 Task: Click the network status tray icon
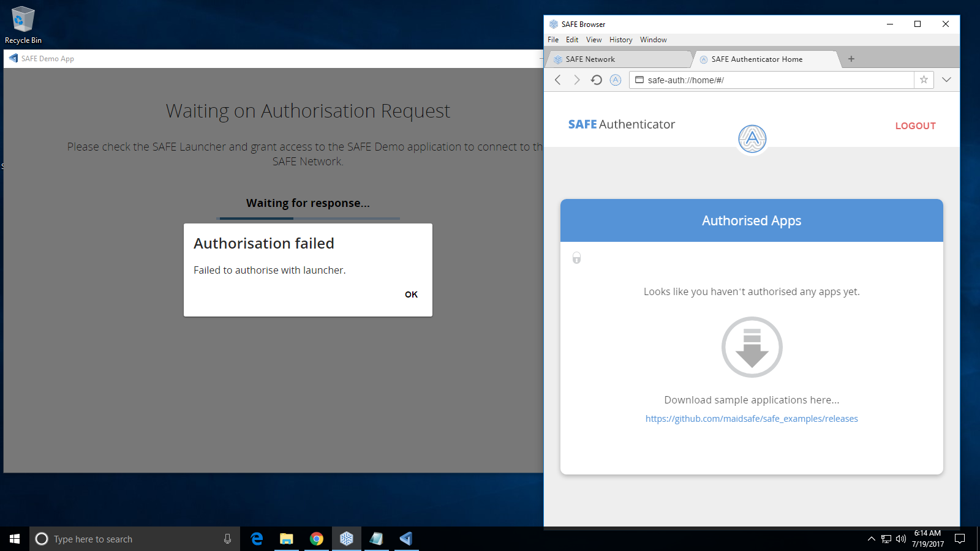tap(886, 539)
